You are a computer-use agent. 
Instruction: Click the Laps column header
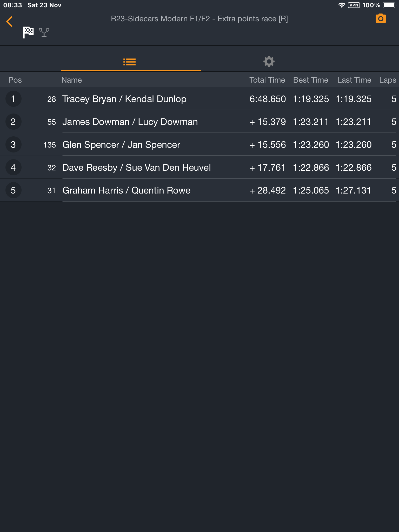(388, 80)
